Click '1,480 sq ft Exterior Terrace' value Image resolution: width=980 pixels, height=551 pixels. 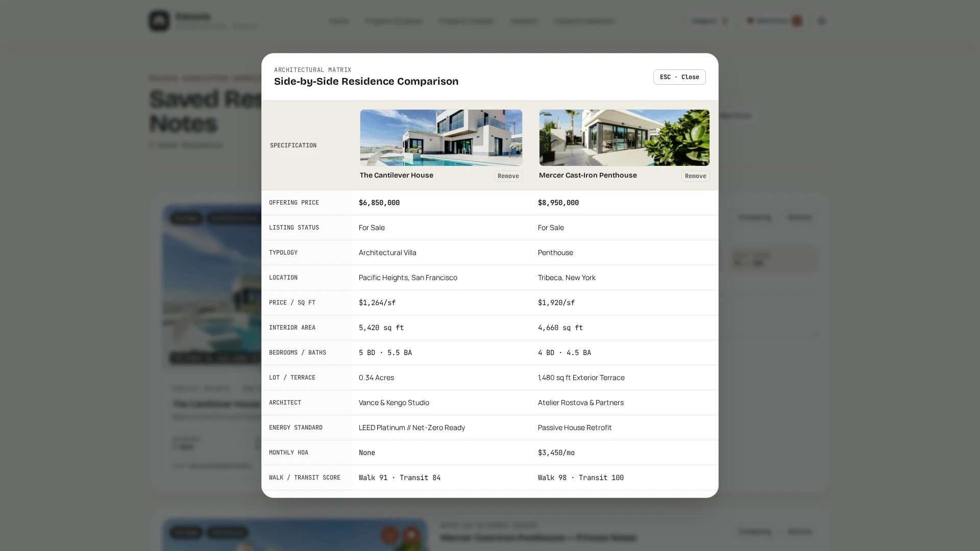click(581, 378)
